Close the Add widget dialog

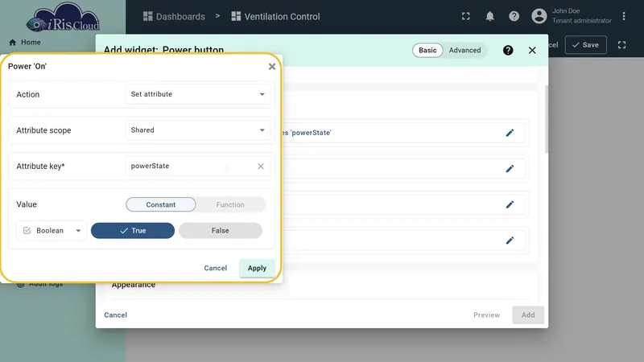[532, 50]
